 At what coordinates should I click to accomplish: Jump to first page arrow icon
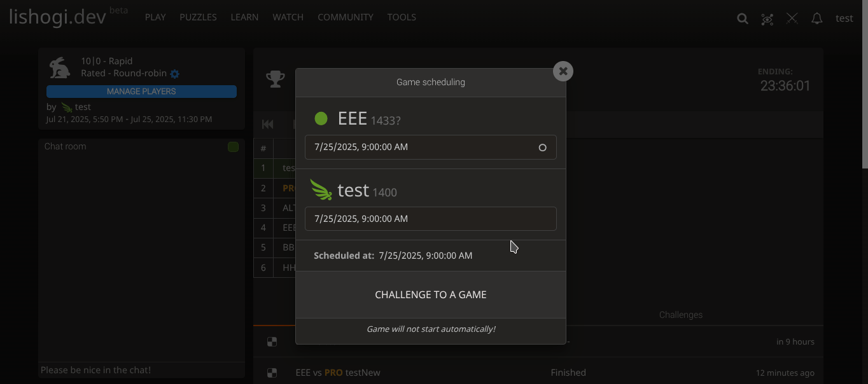point(267,124)
